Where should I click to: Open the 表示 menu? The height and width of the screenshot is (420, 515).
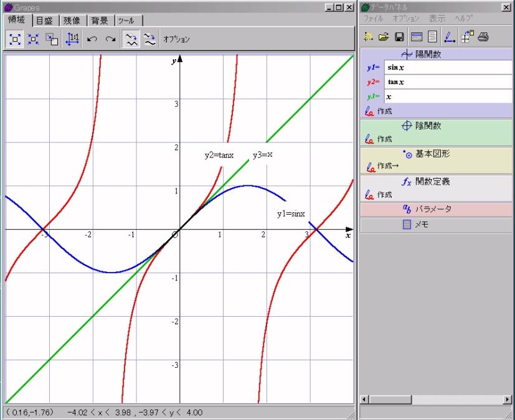(437, 19)
